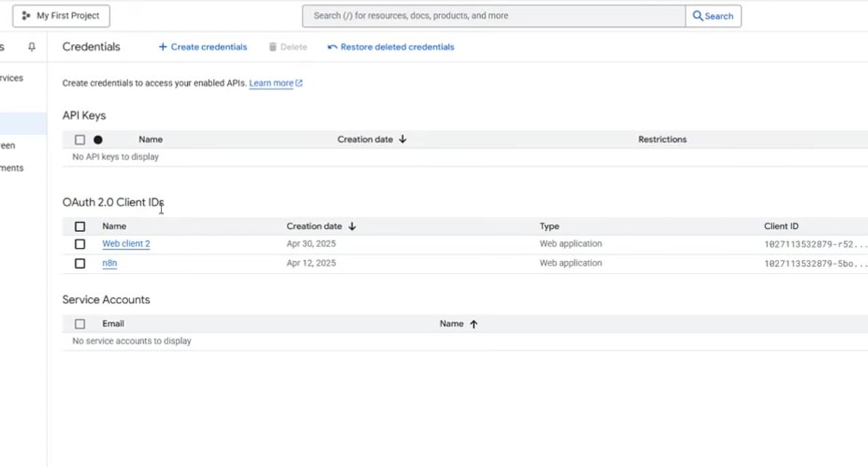The width and height of the screenshot is (868, 467).
Task: Focus the resources search field
Action: [494, 16]
